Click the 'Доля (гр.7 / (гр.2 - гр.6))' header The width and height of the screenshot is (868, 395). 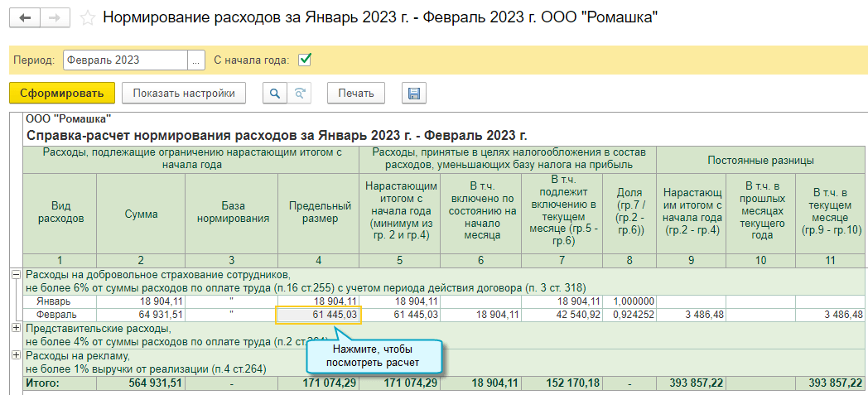point(629,213)
